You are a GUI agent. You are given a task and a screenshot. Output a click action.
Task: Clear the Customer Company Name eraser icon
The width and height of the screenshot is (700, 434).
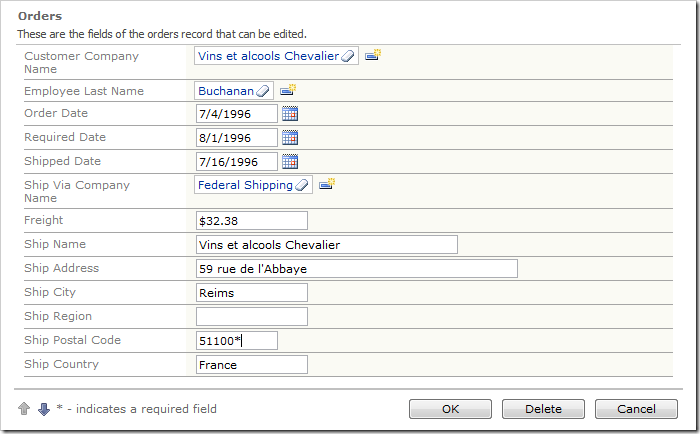(348, 57)
